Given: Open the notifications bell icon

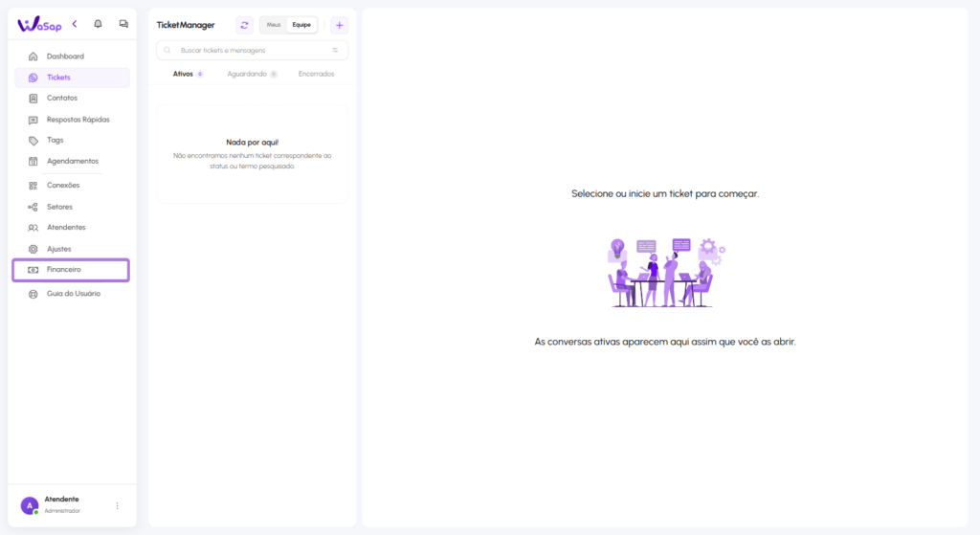Looking at the screenshot, I should (98, 24).
